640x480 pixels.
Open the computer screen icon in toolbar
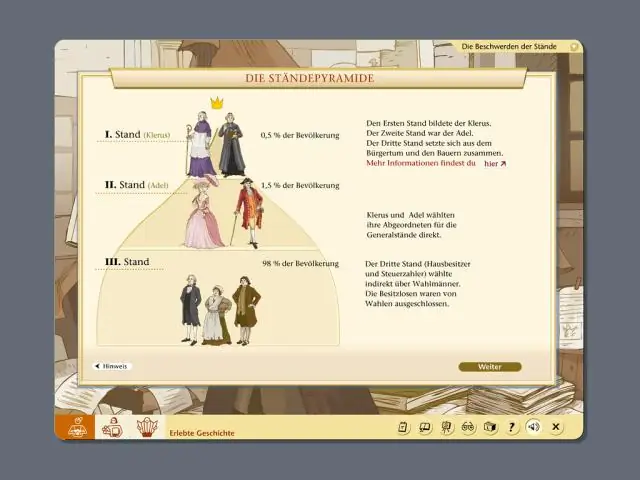click(425, 427)
